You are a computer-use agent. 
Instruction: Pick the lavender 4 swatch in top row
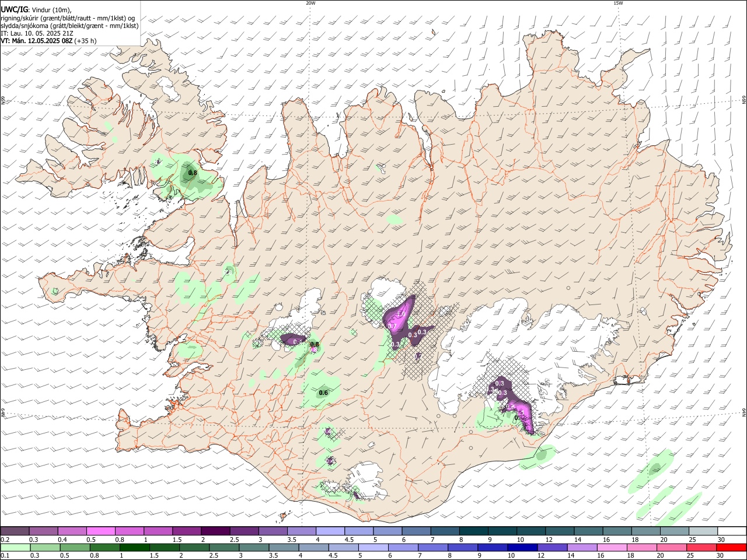coord(330,531)
